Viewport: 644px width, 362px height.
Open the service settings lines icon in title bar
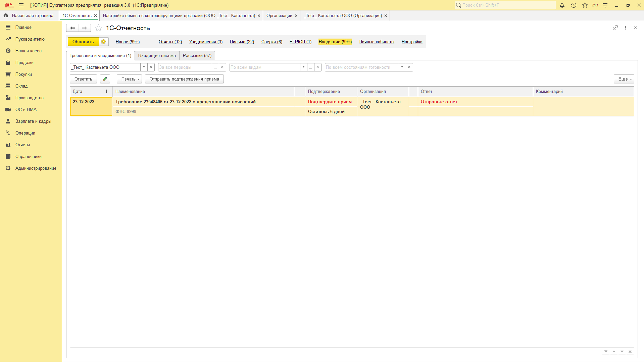tap(605, 5)
